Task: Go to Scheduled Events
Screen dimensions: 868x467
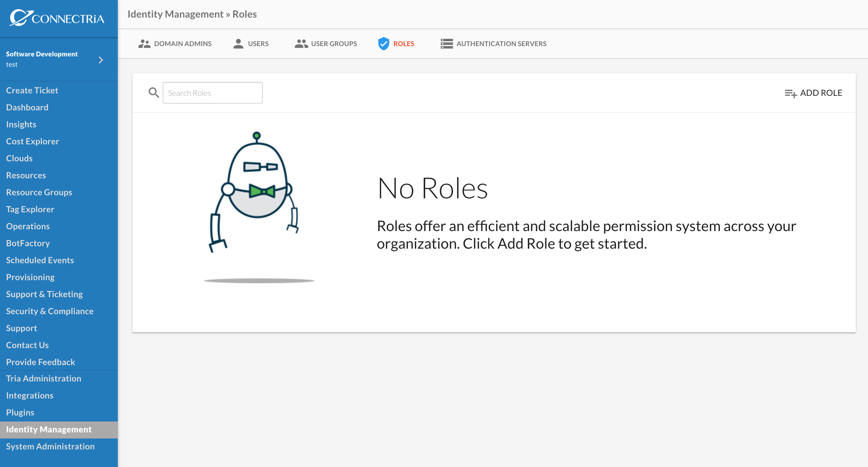Action: click(40, 260)
